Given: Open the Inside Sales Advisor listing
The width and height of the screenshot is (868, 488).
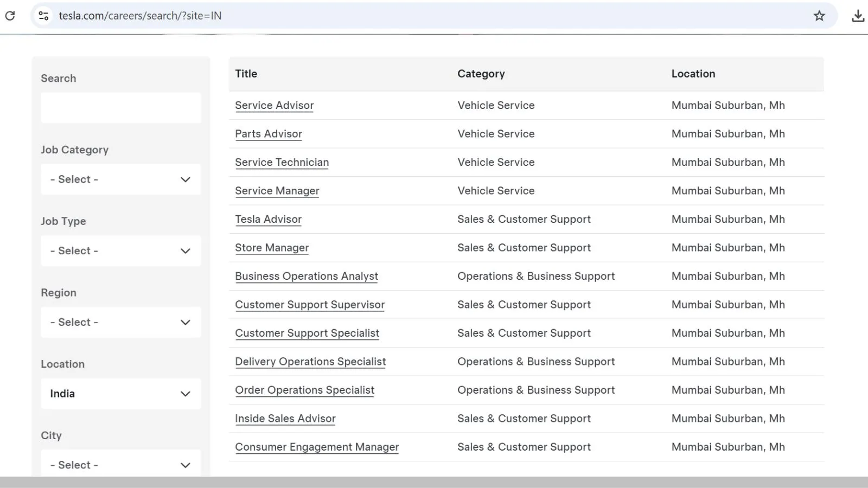Looking at the screenshot, I should click(285, 419).
